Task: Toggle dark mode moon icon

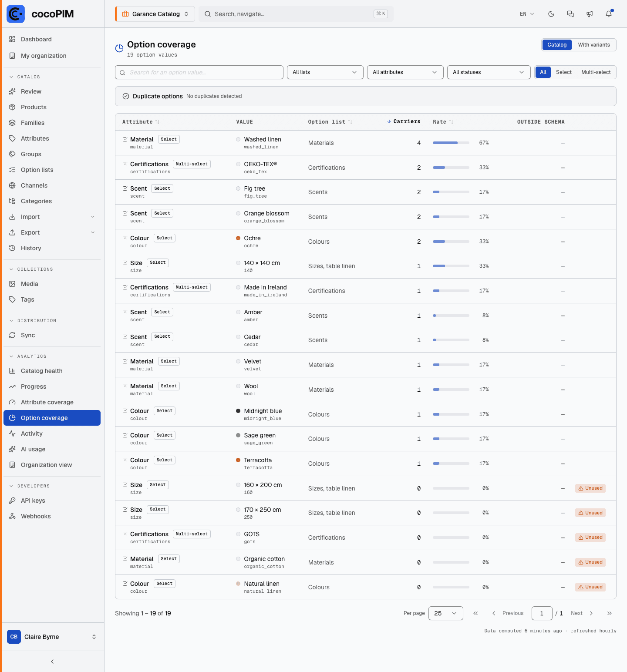Action: click(x=551, y=14)
